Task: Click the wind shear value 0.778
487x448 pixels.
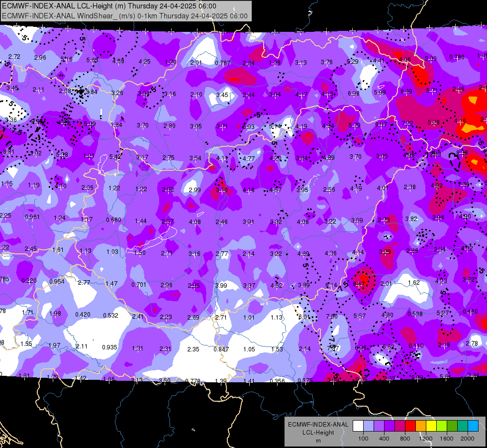Action: pyautogui.click(x=193, y=381)
